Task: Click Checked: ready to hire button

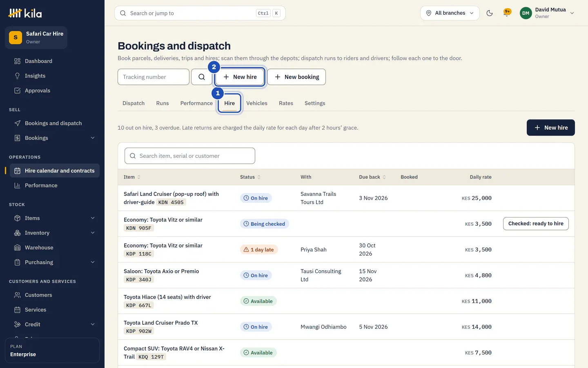Action: [x=536, y=224]
